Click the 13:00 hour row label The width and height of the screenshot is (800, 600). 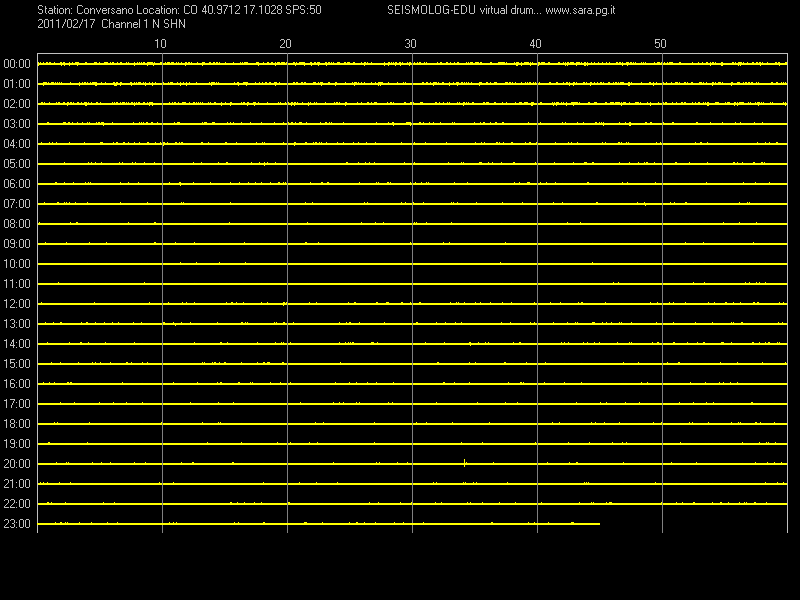17,324
